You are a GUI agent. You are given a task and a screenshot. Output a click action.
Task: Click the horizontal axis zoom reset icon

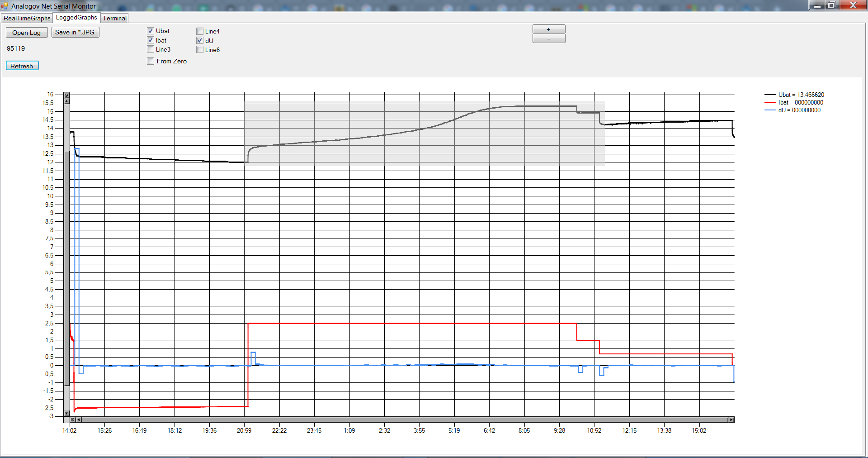click(73, 420)
